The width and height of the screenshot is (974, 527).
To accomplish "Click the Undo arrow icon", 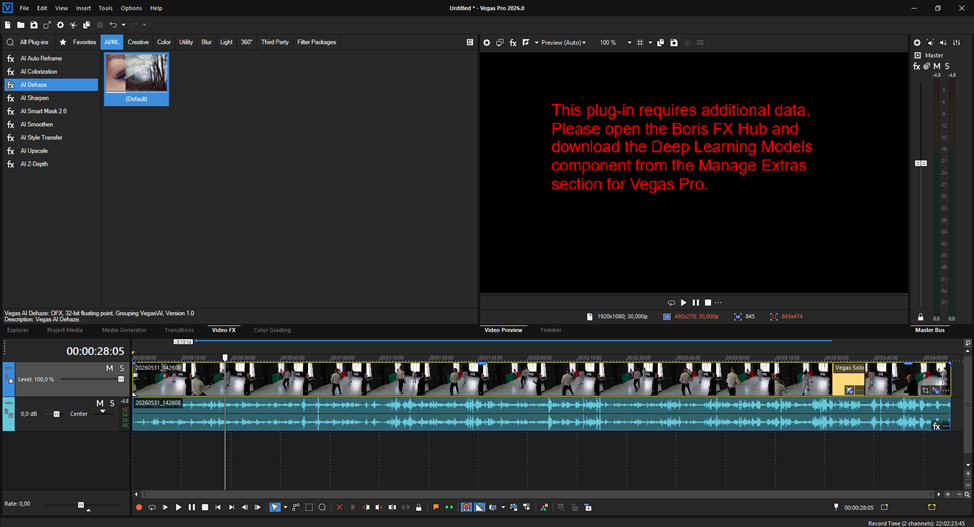I will (x=113, y=25).
